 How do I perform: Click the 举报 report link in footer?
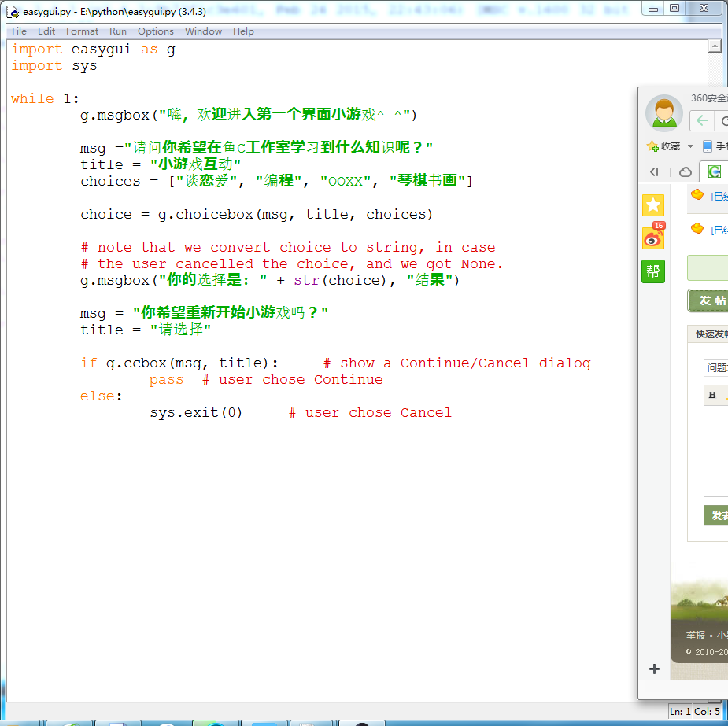(695, 636)
